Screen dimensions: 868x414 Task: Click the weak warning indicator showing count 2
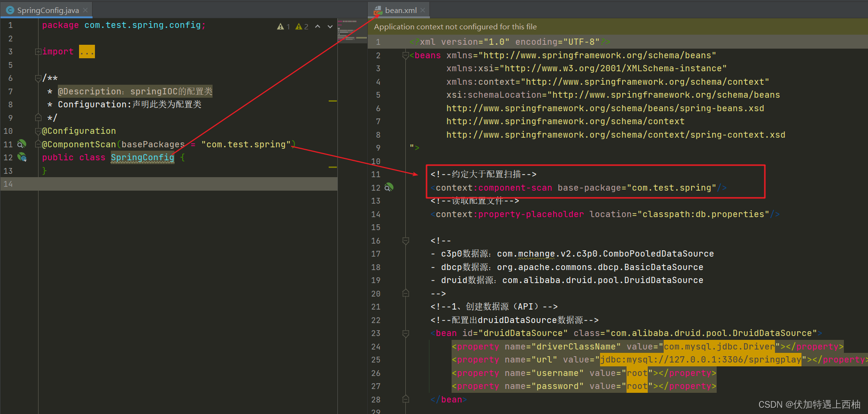click(302, 26)
